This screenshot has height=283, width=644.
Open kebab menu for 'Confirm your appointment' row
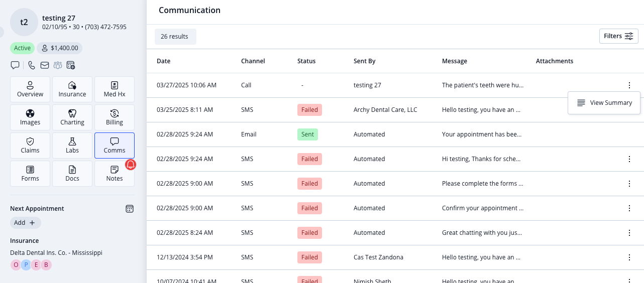(x=629, y=208)
